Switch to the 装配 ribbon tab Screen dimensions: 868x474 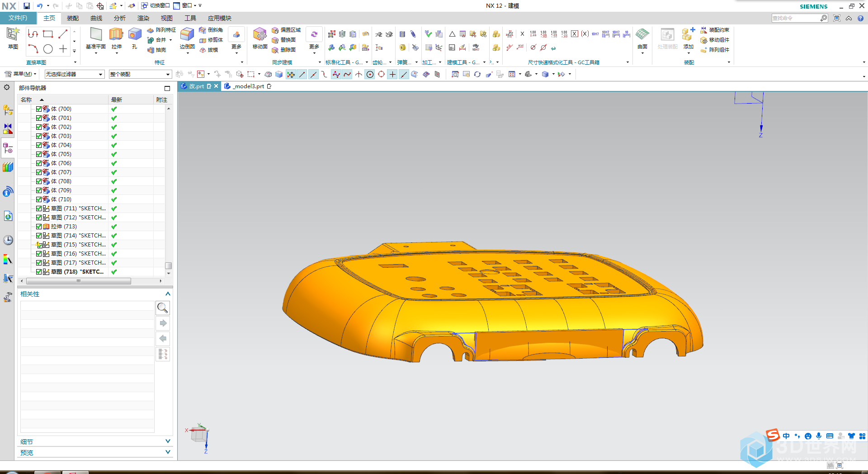click(x=73, y=18)
